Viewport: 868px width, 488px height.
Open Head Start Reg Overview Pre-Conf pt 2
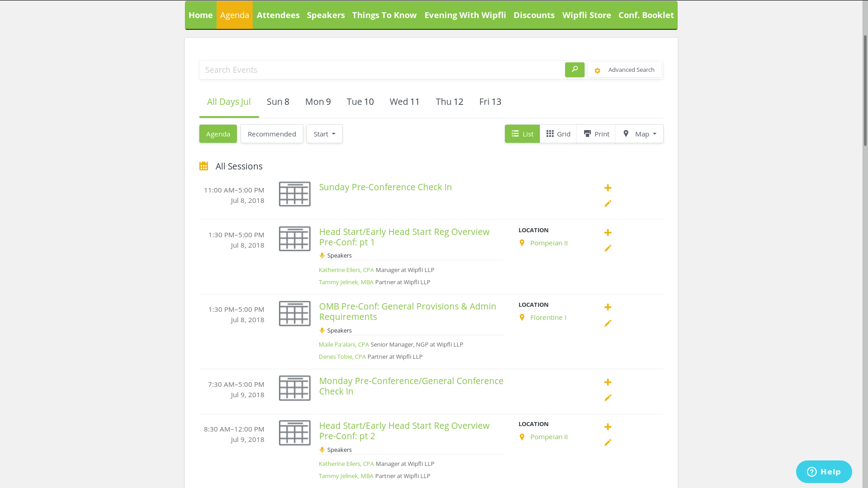point(404,431)
